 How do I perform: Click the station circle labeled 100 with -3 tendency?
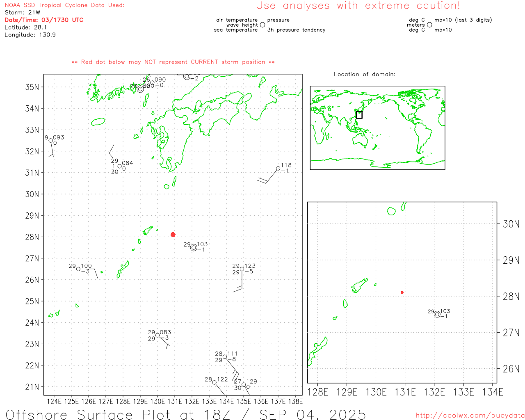[x=78, y=269]
